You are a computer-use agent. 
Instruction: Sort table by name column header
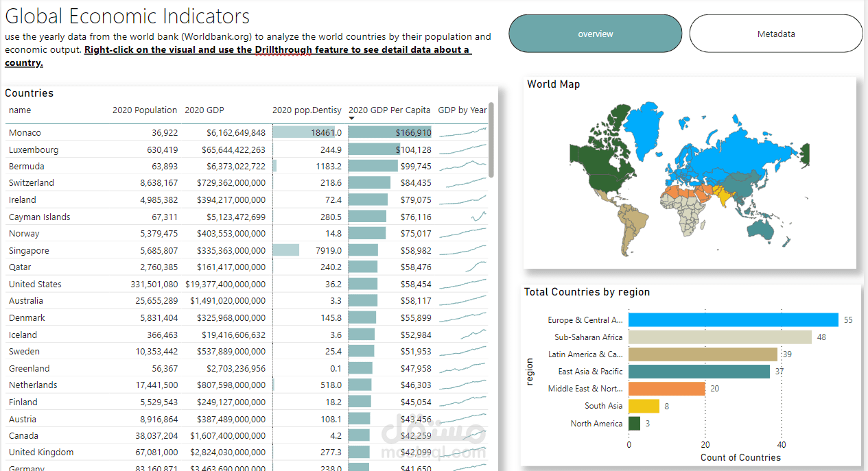coord(20,110)
